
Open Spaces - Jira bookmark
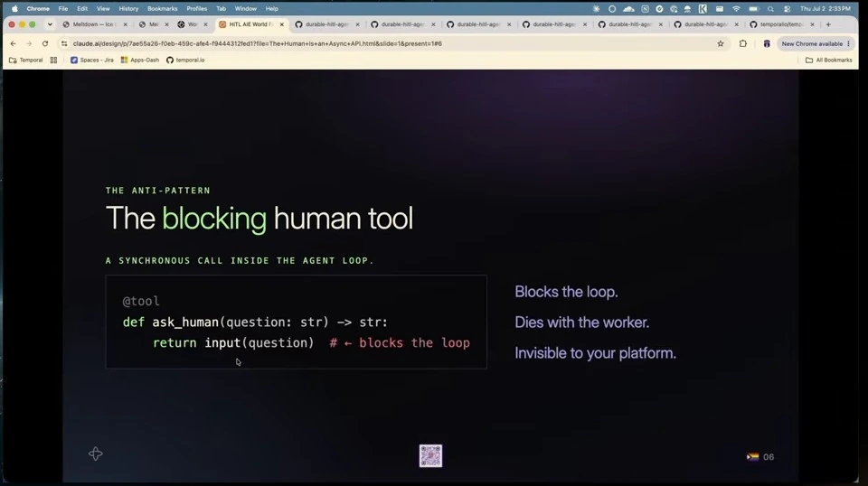pos(92,60)
